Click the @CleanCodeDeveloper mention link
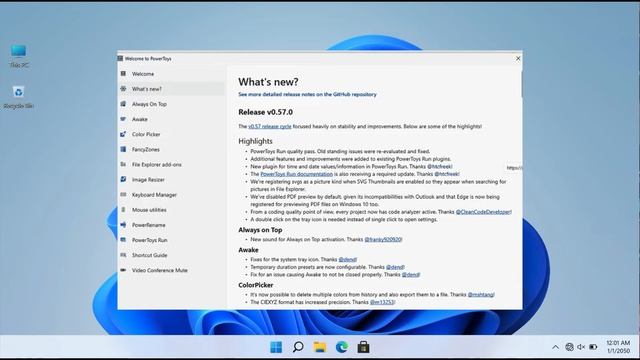 point(483,212)
